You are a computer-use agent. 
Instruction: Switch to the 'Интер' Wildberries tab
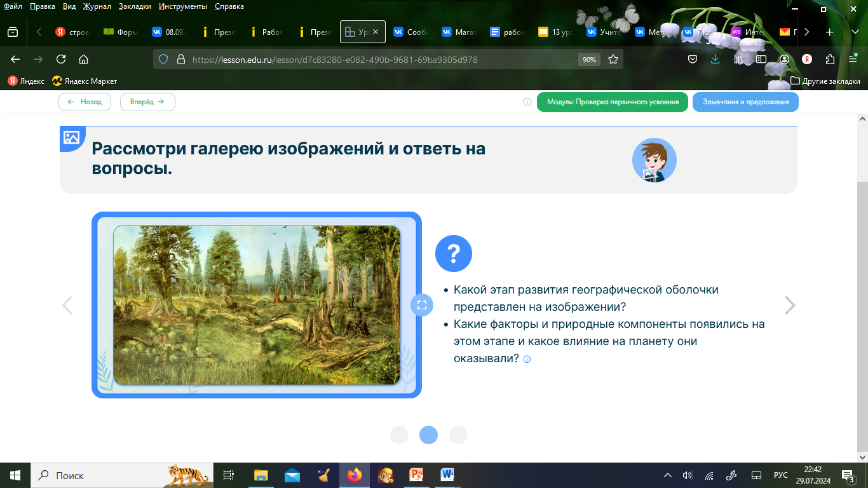749,32
